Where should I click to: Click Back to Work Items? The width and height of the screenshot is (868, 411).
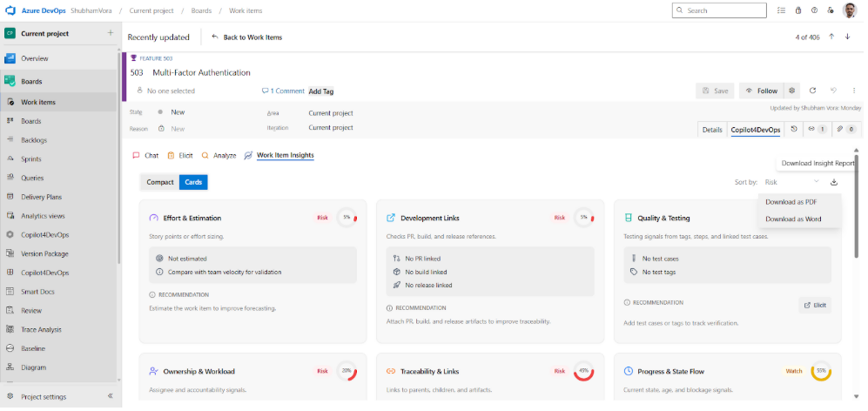tap(247, 37)
